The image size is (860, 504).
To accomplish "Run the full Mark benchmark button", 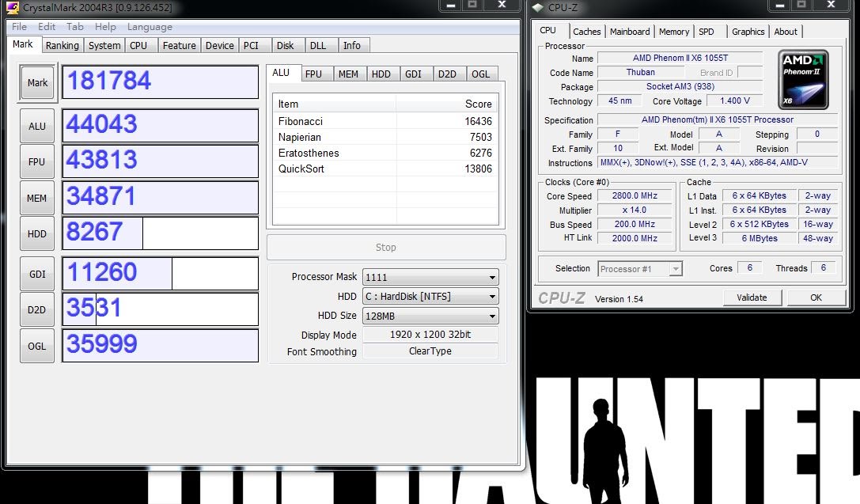I will click(37, 83).
